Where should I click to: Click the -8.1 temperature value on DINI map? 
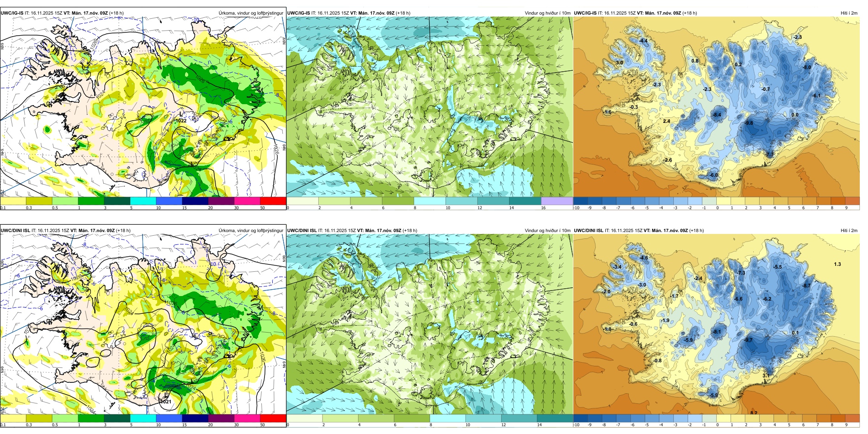pos(717,332)
